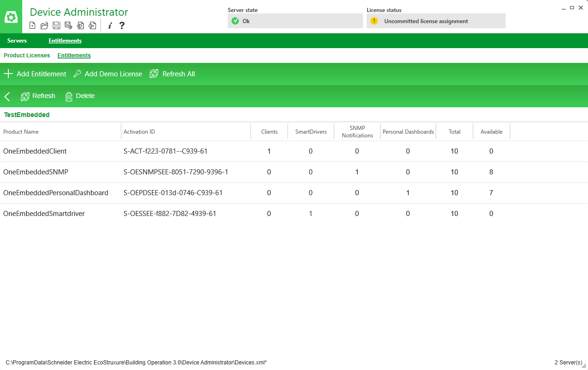Open a file using the folder icon
The image size is (588, 370).
44,25
